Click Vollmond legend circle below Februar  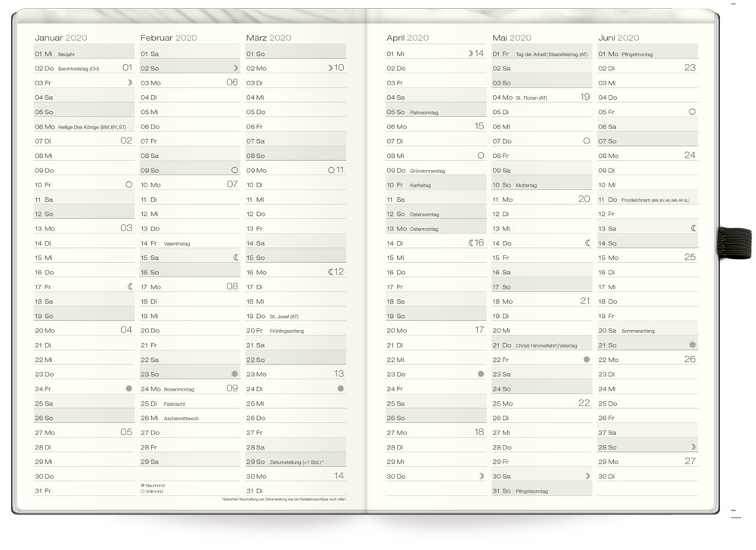143,491
